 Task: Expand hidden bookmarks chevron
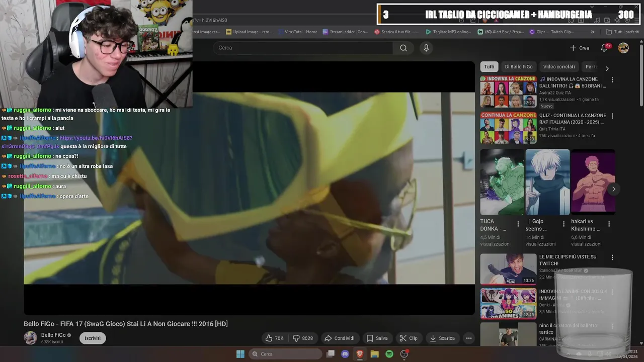coord(592,32)
